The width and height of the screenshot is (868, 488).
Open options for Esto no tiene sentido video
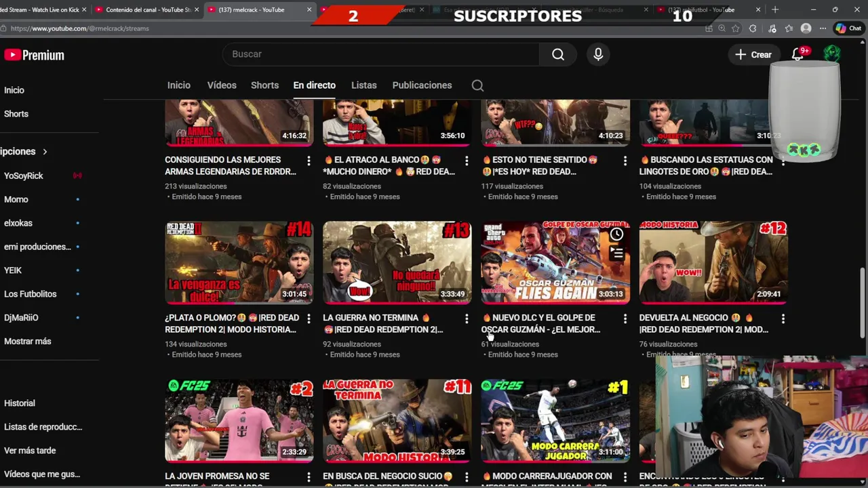click(625, 161)
